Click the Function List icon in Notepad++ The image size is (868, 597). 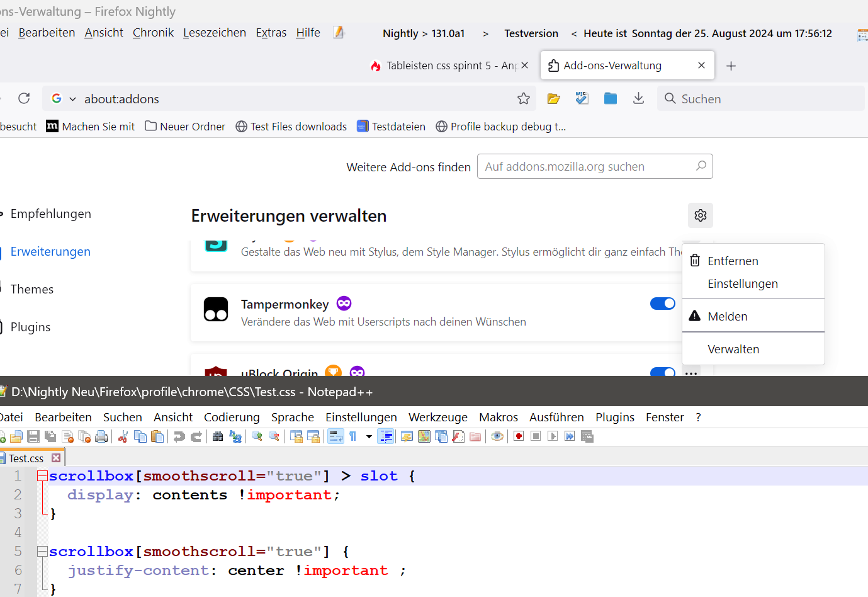pos(458,436)
